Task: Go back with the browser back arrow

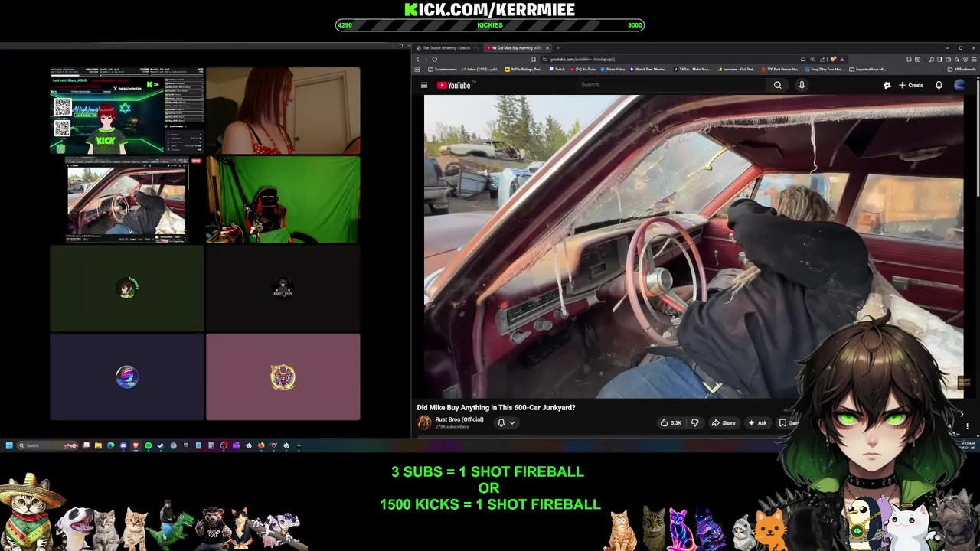Action: point(418,59)
